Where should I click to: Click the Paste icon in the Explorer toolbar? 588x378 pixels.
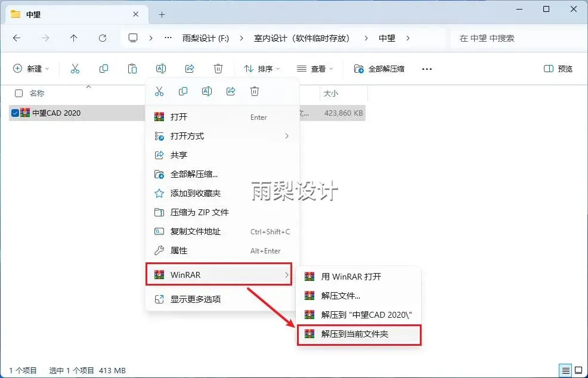point(132,69)
